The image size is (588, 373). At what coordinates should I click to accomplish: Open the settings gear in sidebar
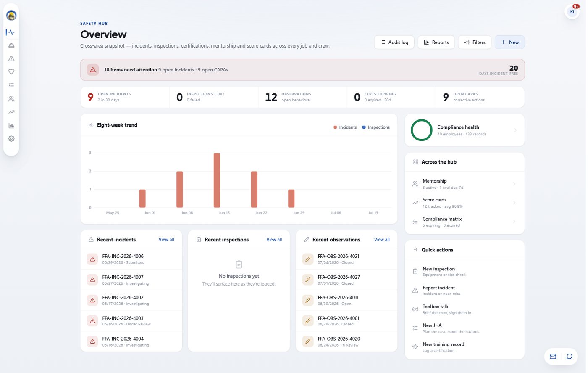pos(11,139)
